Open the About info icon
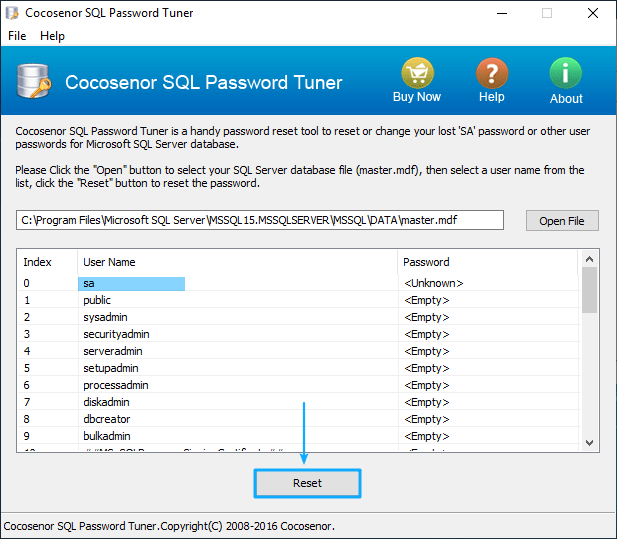This screenshot has width=617, height=539. pyautogui.click(x=565, y=73)
